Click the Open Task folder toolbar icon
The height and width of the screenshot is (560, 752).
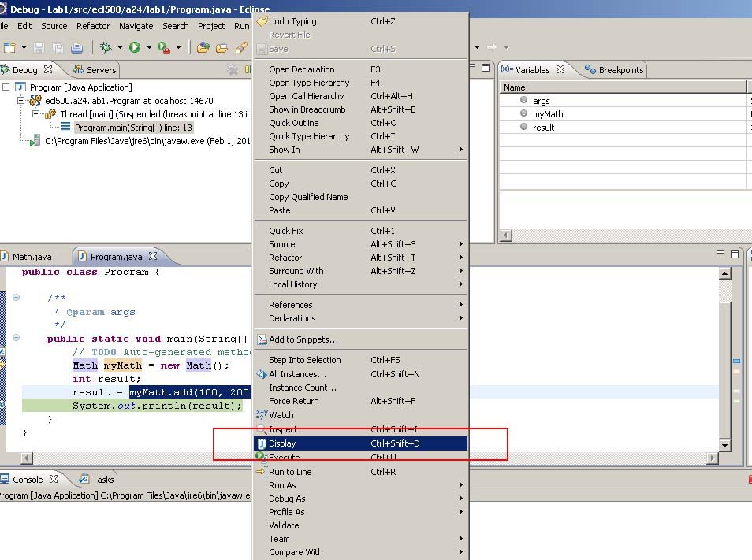[222, 47]
